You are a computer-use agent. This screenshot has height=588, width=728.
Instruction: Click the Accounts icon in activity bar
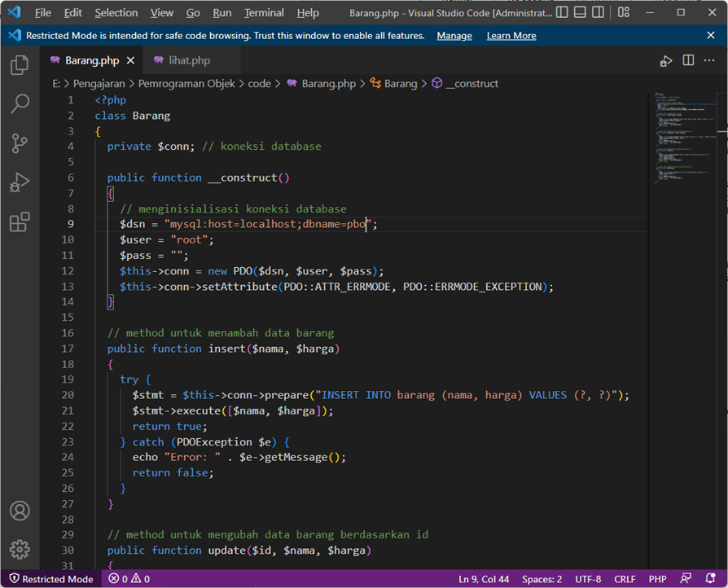(x=20, y=511)
